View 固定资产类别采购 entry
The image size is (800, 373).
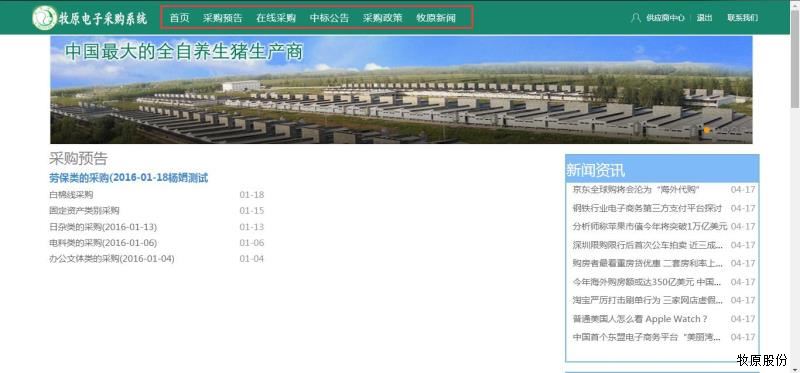(84, 211)
